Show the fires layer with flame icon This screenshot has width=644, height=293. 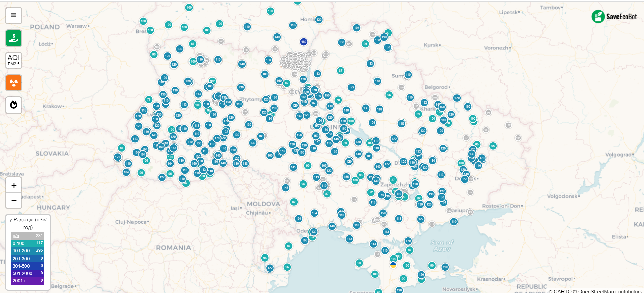[x=14, y=105]
